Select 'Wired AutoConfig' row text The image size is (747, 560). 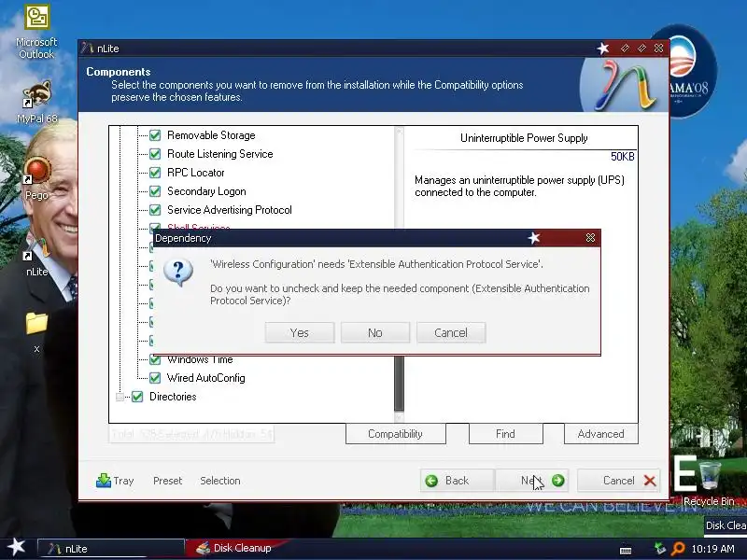[205, 378]
